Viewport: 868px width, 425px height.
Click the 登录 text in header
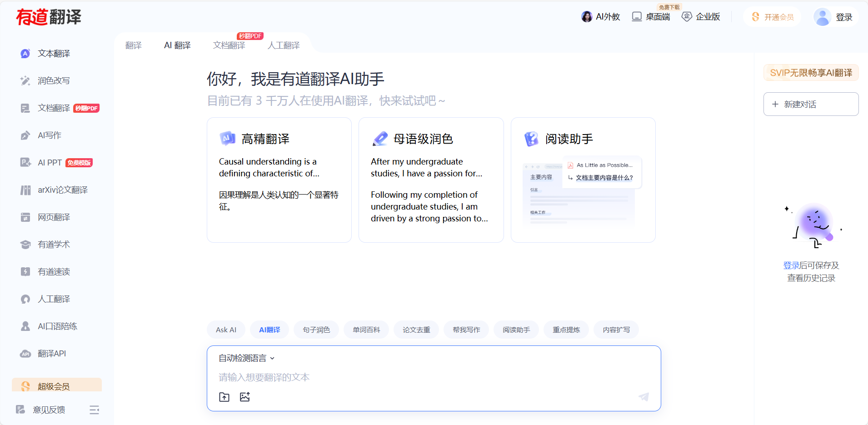(844, 17)
